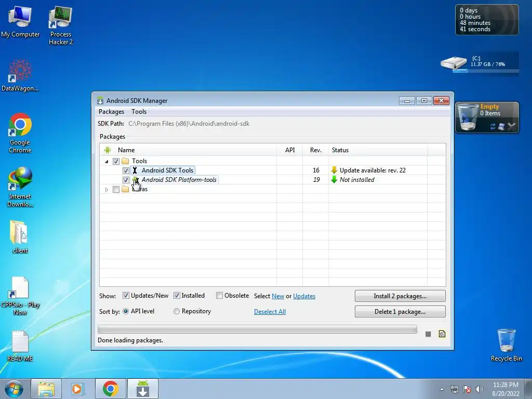
Task: Open the media player taskbar icon
Action: (x=78, y=389)
